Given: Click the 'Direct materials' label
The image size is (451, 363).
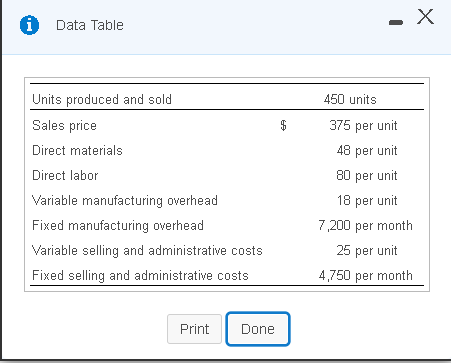Looking at the screenshot, I should (77, 150).
